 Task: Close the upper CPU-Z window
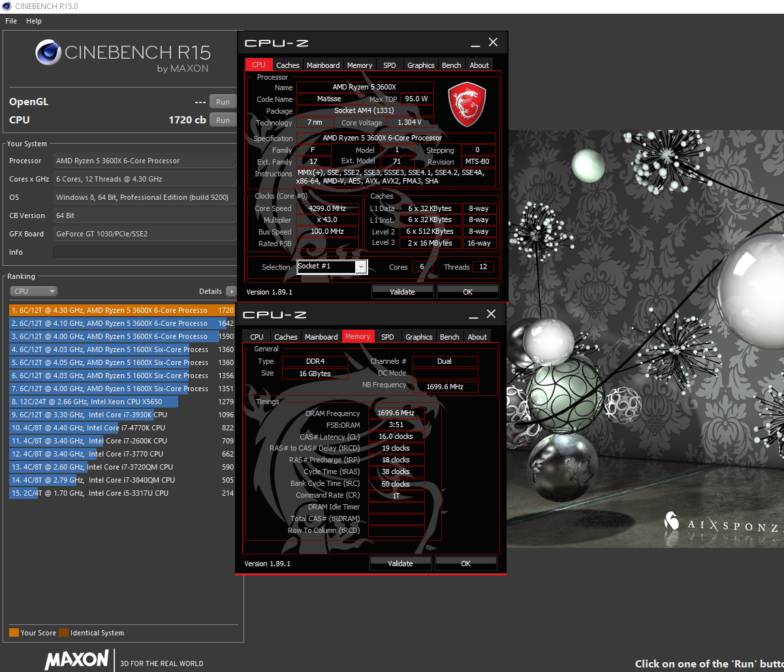tap(493, 42)
